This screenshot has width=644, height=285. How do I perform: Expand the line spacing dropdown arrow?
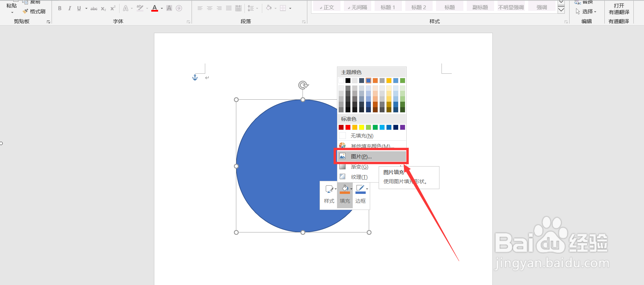257,8
